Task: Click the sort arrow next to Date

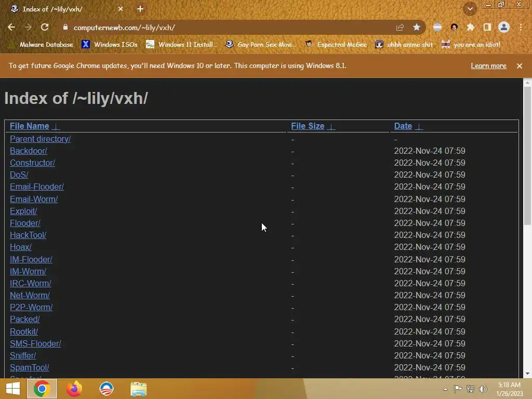Action: pyautogui.click(x=419, y=127)
